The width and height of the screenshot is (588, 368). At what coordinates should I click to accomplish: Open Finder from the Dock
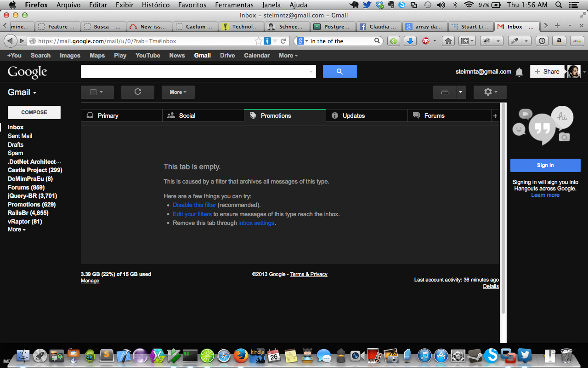(x=23, y=355)
